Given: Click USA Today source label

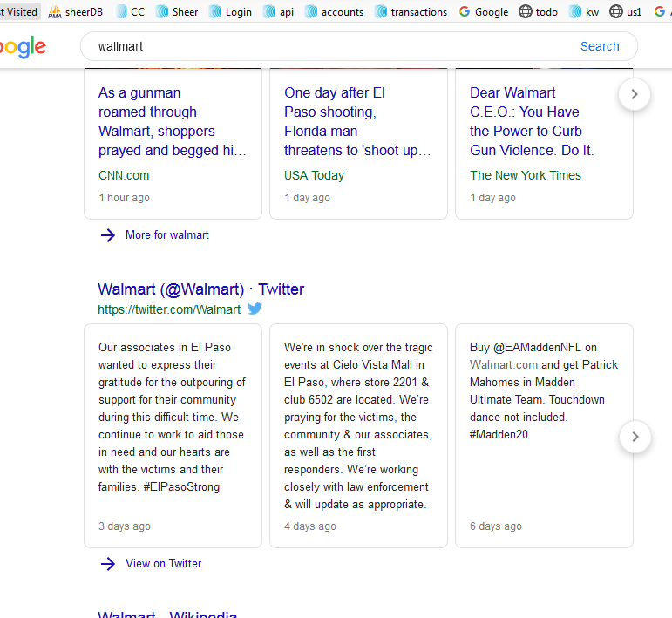Looking at the screenshot, I should coord(314,175).
